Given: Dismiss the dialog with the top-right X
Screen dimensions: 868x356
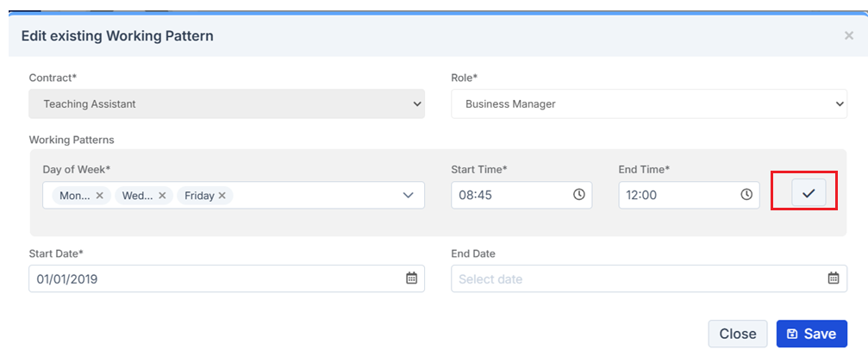Looking at the screenshot, I should pyautogui.click(x=849, y=36).
